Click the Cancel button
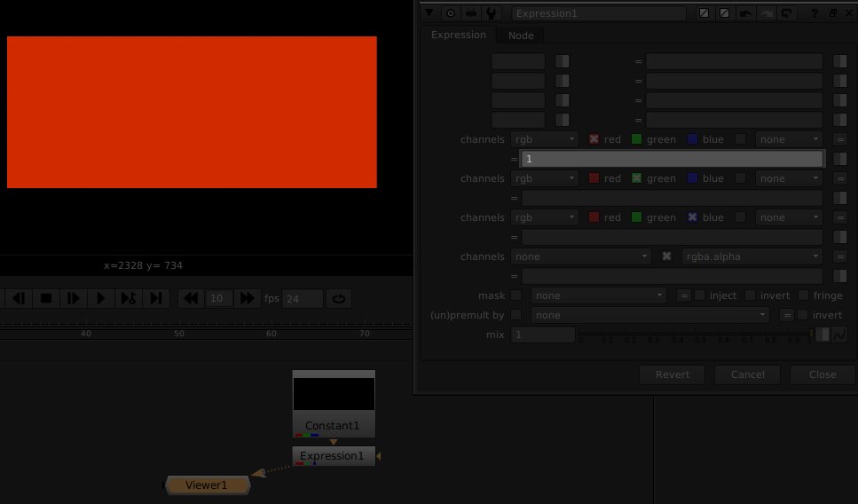 (x=746, y=374)
